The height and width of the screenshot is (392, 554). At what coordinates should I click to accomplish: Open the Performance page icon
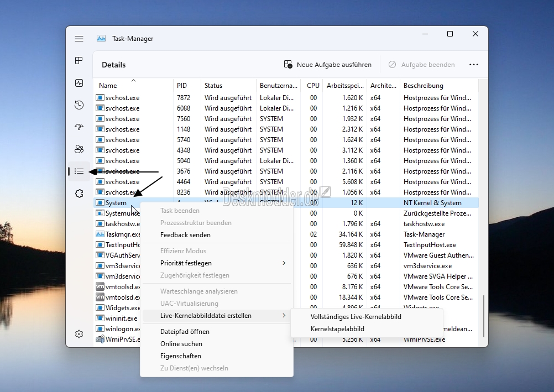(x=79, y=83)
